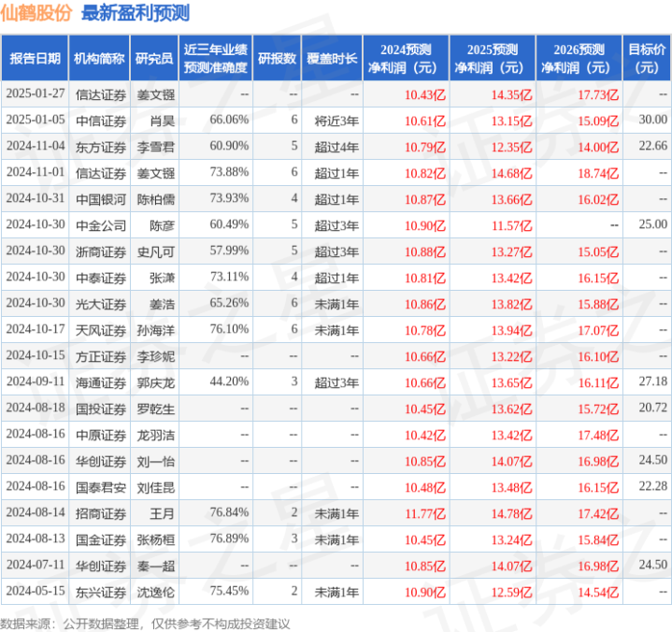
Task: Click 国投证券 institution cell
Action: pyautogui.click(x=101, y=409)
